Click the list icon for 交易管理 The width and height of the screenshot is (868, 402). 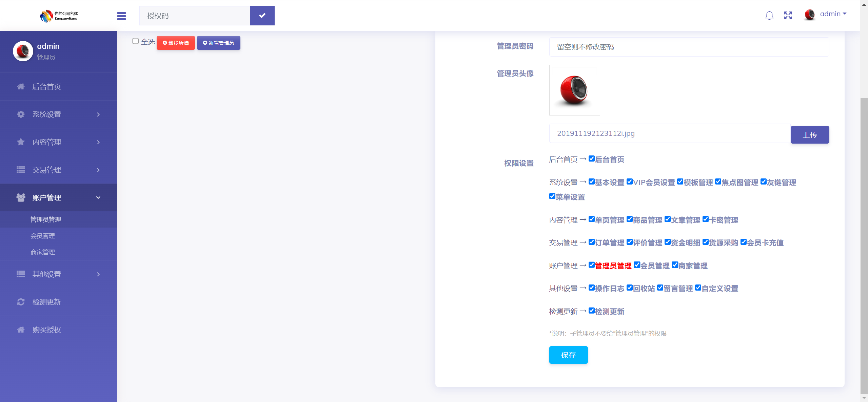tap(21, 170)
